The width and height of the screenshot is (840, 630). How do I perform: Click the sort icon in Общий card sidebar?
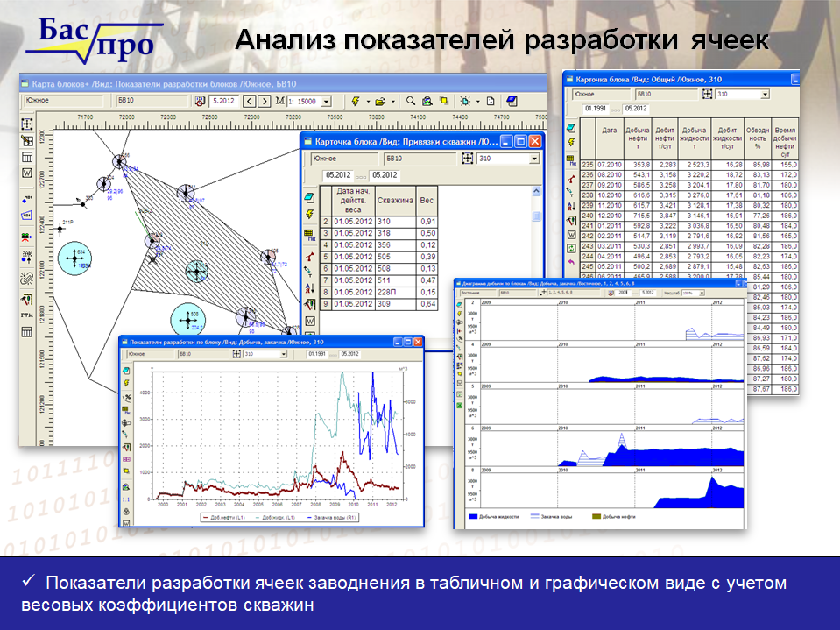(571, 206)
